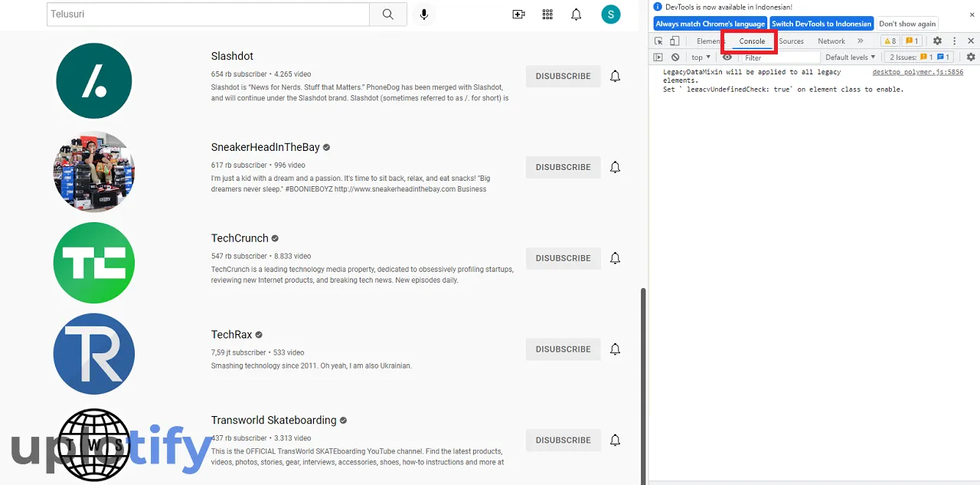The height and width of the screenshot is (485, 980).
Task: Open console settings gear
Action: pos(971,57)
